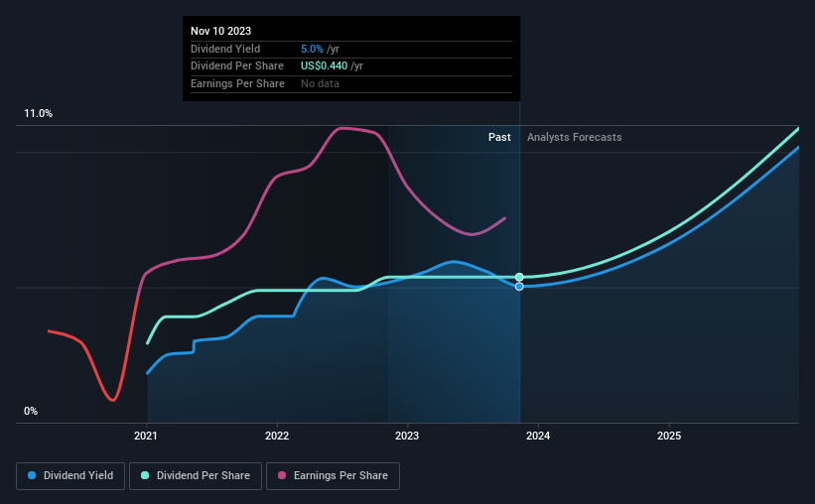The image size is (815, 504).
Task: Click the 'Dividend Per Share' tooltip row label
Action: [237, 66]
